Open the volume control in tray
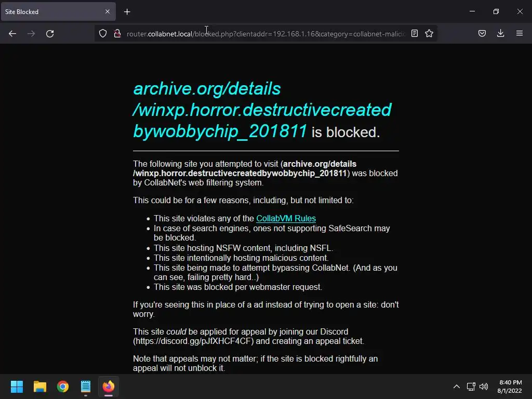 coord(484,387)
